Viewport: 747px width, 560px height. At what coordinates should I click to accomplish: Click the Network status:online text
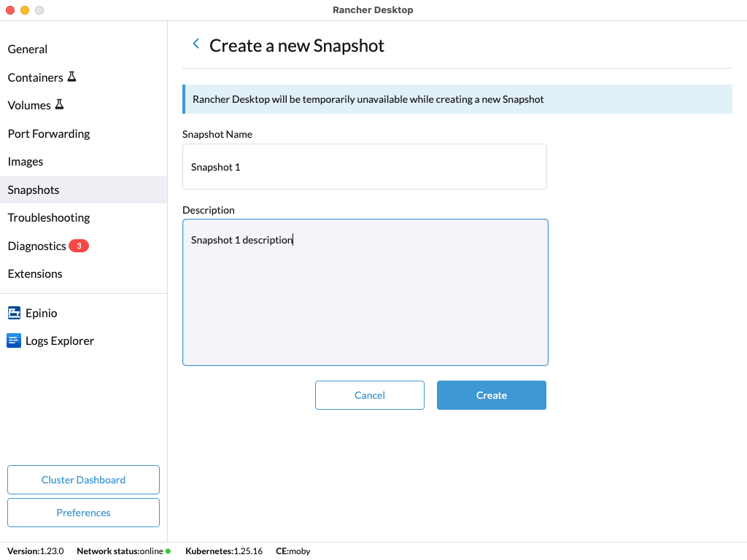120,551
